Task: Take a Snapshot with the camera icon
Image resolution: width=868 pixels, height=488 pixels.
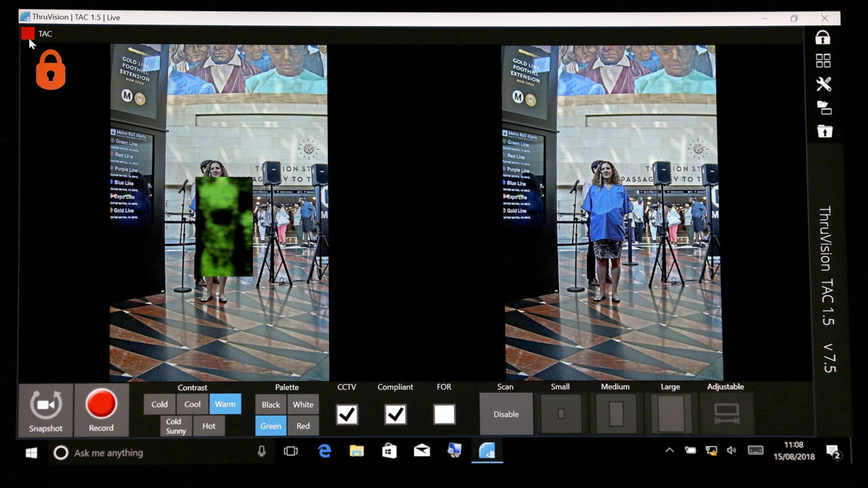Action: click(46, 410)
